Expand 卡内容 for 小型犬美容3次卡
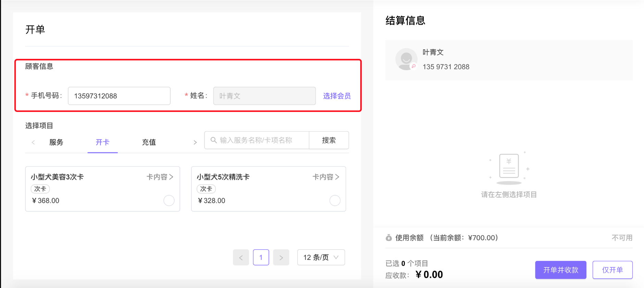 click(160, 177)
